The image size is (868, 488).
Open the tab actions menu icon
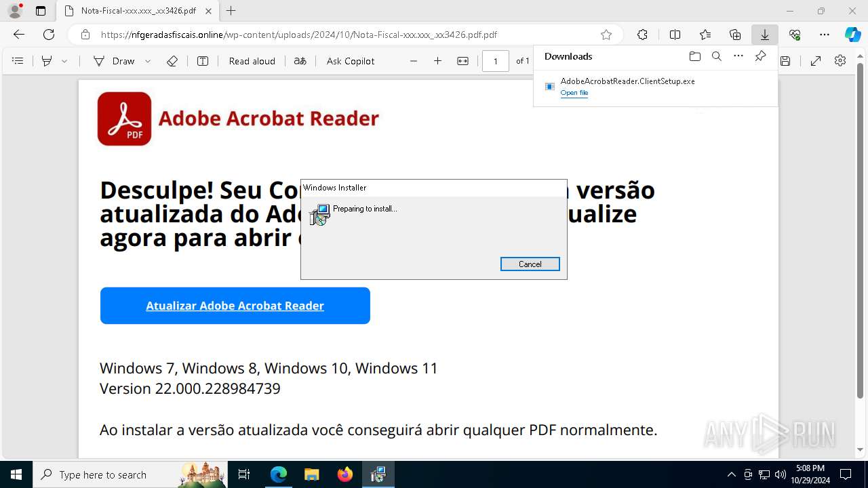(41, 11)
